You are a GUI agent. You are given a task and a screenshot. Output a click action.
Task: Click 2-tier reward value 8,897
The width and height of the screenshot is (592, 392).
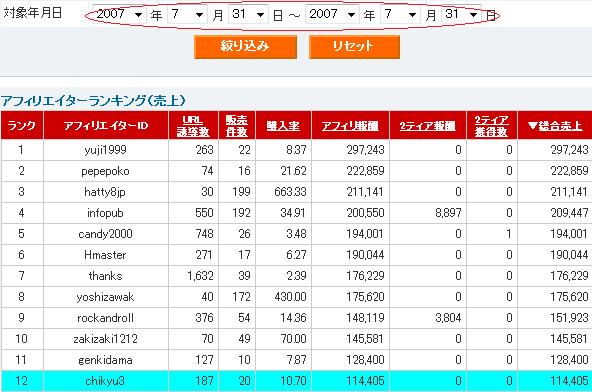[448, 213]
